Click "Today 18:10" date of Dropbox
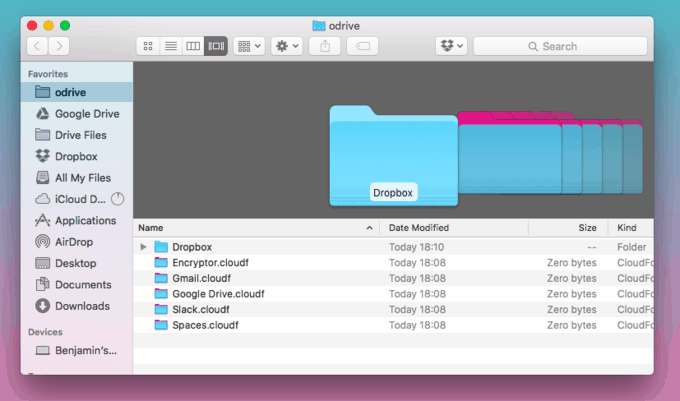Image resolution: width=680 pixels, height=401 pixels. point(416,247)
